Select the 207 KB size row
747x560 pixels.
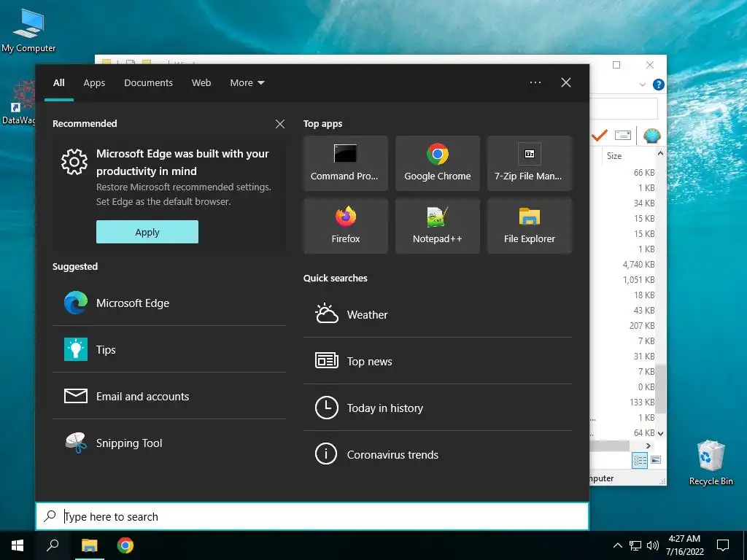pos(642,326)
